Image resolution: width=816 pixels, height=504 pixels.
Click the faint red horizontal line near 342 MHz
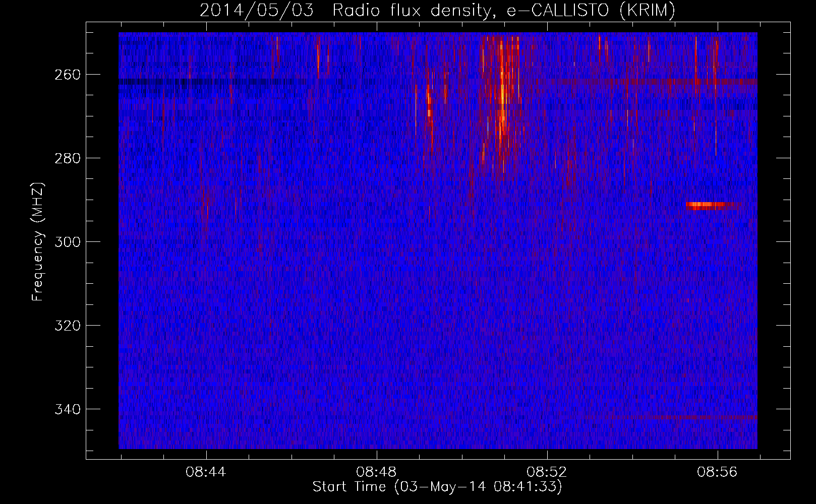coord(704,417)
